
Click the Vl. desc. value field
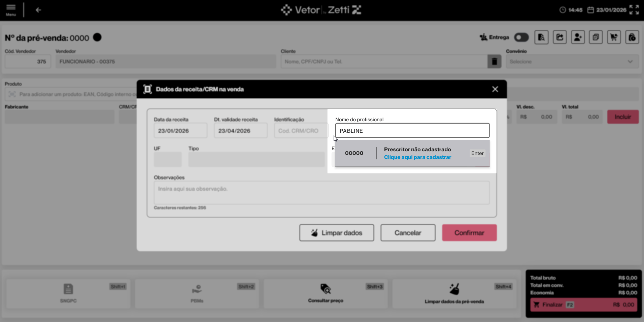[537, 117]
